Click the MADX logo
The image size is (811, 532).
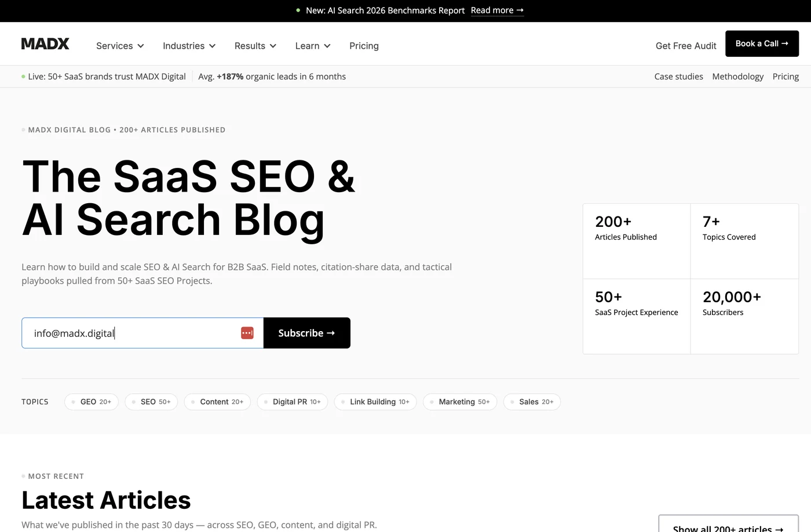click(x=45, y=44)
